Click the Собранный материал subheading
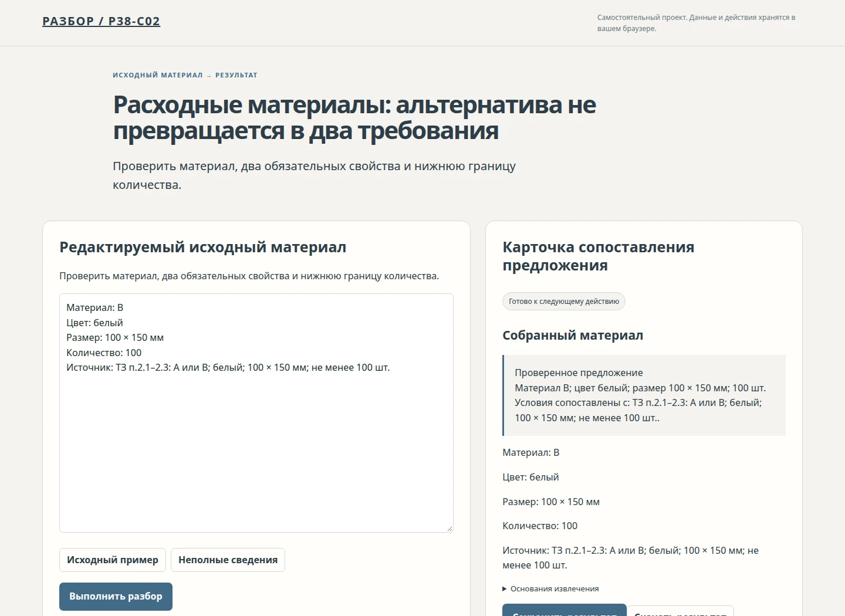Screen dimensions: 845x616 (x=573, y=336)
